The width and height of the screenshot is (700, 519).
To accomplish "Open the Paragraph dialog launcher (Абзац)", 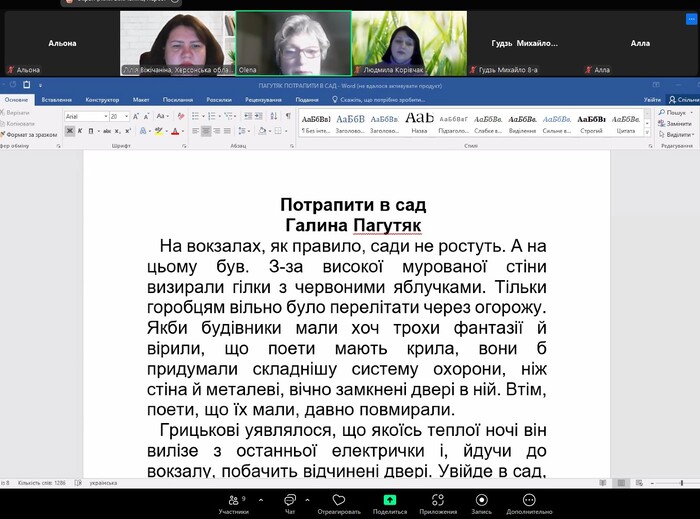I will point(292,146).
